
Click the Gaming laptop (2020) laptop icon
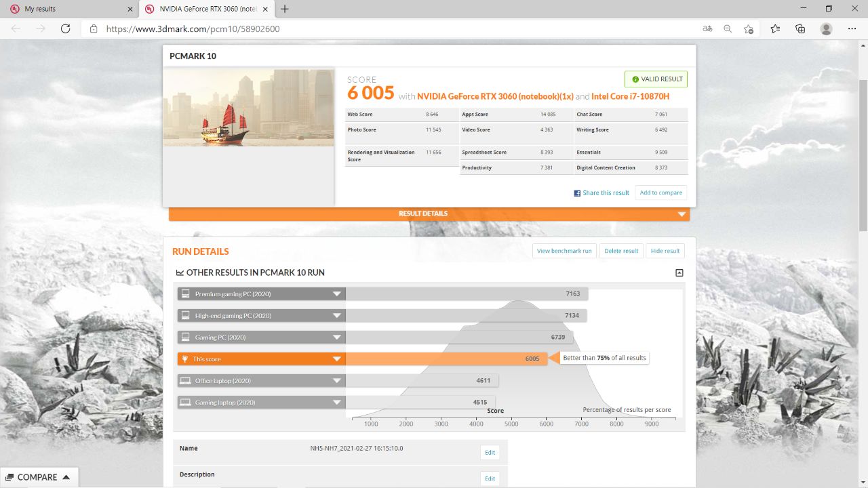[185, 403]
